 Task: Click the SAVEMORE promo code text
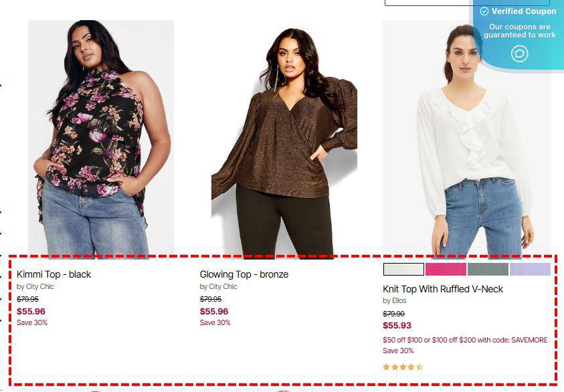tap(529, 340)
